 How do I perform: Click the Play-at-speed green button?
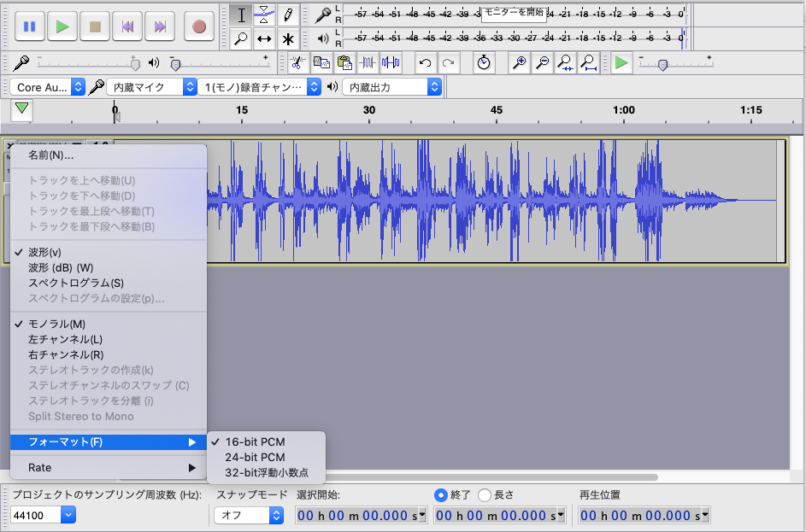coord(621,62)
